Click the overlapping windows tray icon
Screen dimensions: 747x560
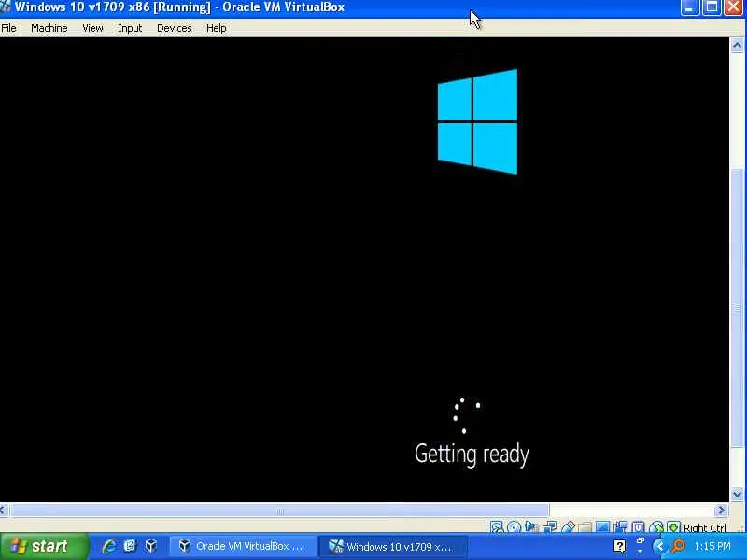tap(641, 541)
